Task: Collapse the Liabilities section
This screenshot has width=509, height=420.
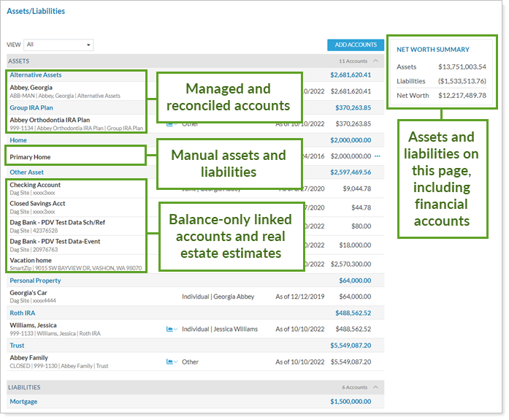Action: click(x=375, y=387)
